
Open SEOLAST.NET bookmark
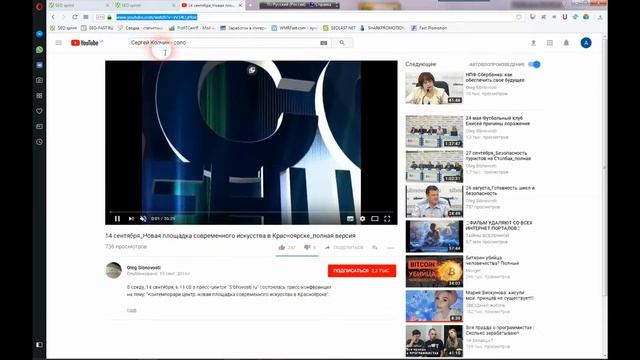(339, 28)
